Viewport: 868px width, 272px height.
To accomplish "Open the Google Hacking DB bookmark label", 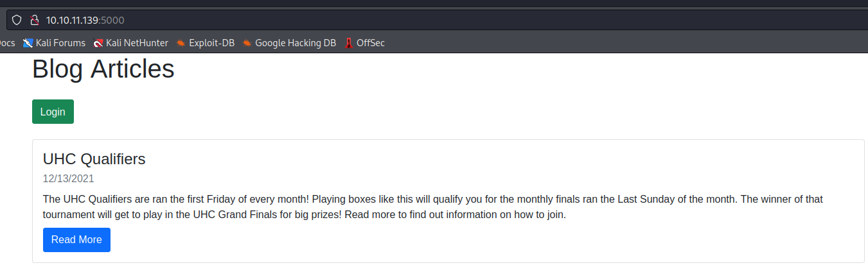I will pos(295,43).
